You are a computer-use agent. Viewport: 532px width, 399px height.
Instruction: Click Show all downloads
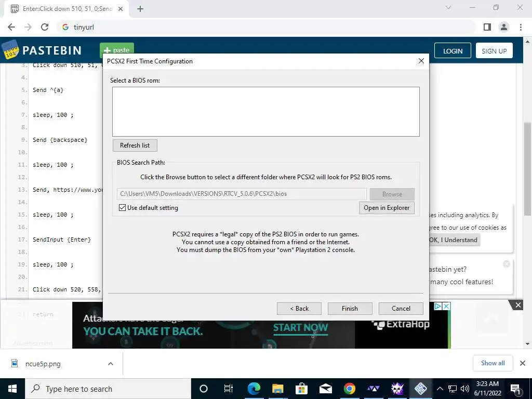click(x=493, y=363)
